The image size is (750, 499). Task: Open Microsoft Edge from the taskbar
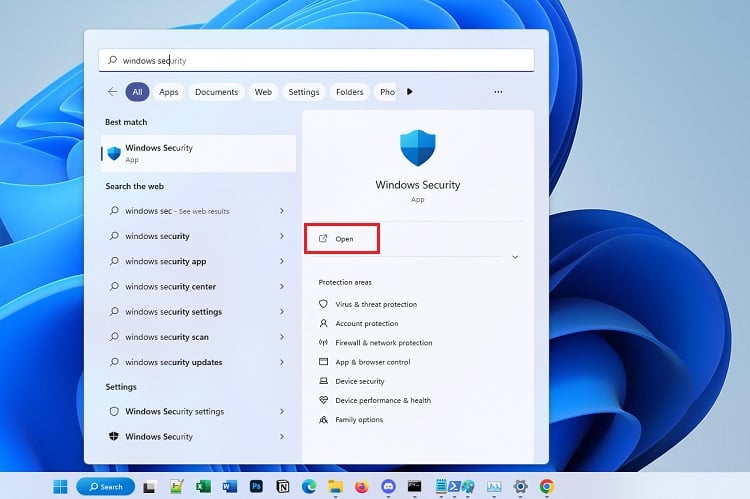pos(309,487)
